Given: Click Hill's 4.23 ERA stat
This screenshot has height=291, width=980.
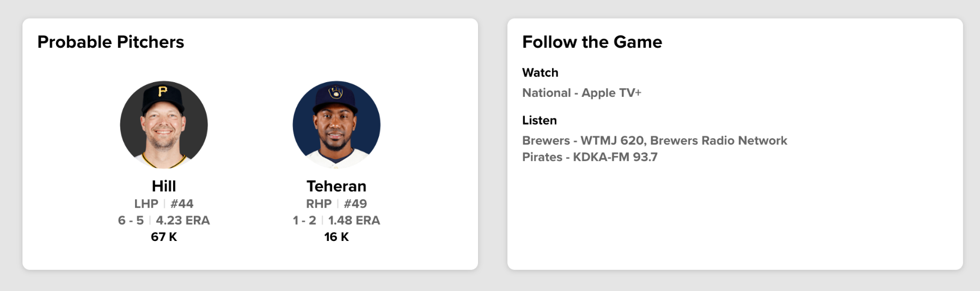Looking at the screenshot, I should tap(183, 220).
